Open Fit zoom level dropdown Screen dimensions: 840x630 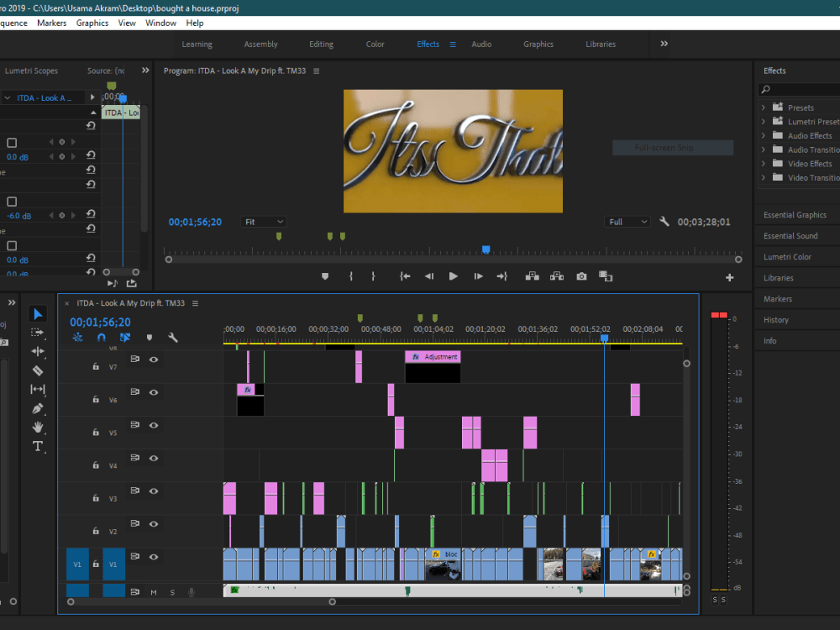click(x=263, y=222)
